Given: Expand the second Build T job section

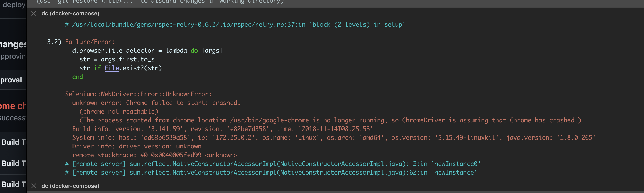Looking at the screenshot, I should coord(12,163).
